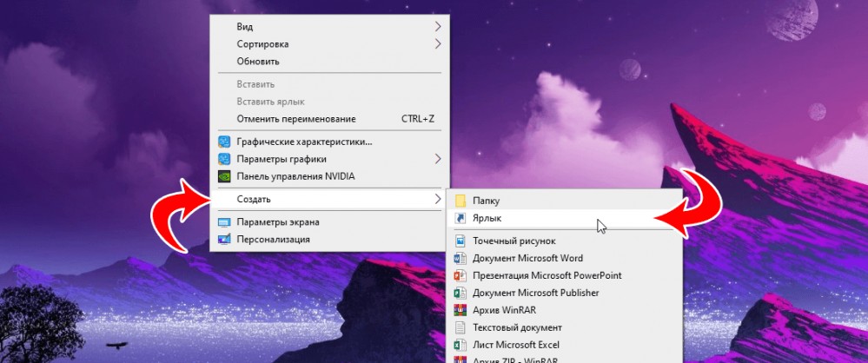The height and width of the screenshot is (363, 868).
Task: Expand the Вид submenu arrow
Action: (438, 27)
